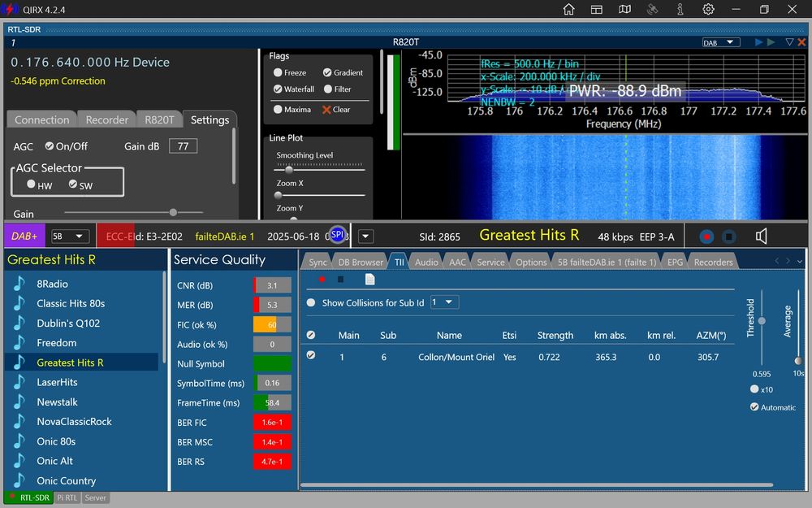Stop service recording square button
Screen dimensions: 812x508
pyautogui.click(x=728, y=237)
